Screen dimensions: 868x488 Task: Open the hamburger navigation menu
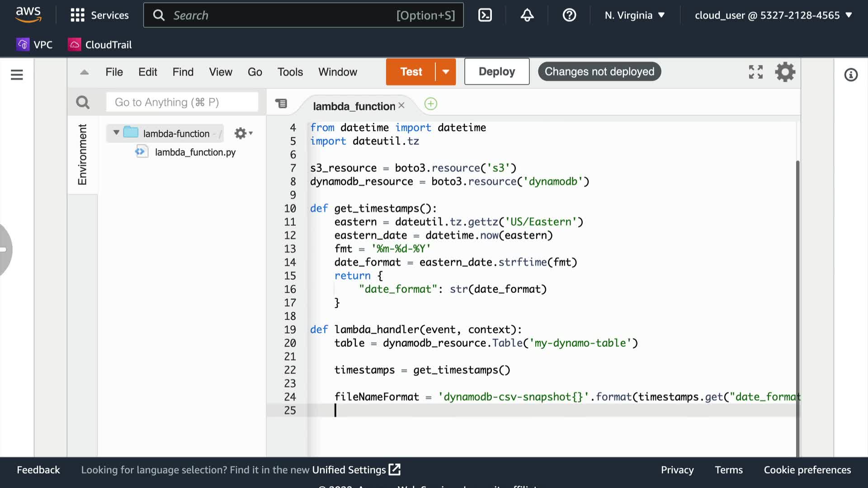coord(17,75)
